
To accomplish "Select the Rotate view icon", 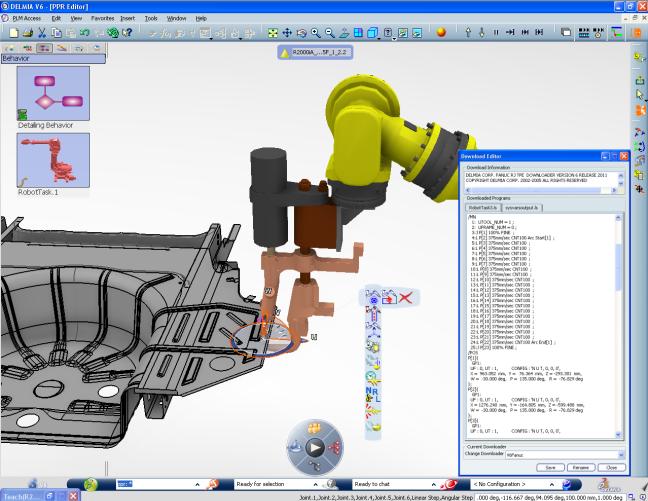I will point(302,33).
